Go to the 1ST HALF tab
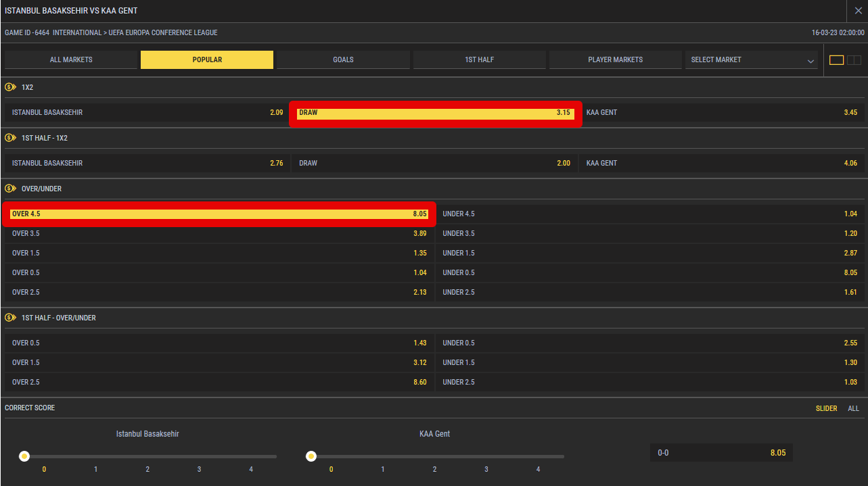This screenshot has height=486, width=868. [480, 59]
